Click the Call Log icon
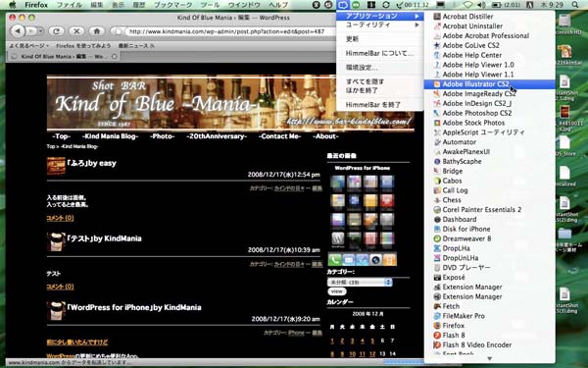 [x=437, y=190]
